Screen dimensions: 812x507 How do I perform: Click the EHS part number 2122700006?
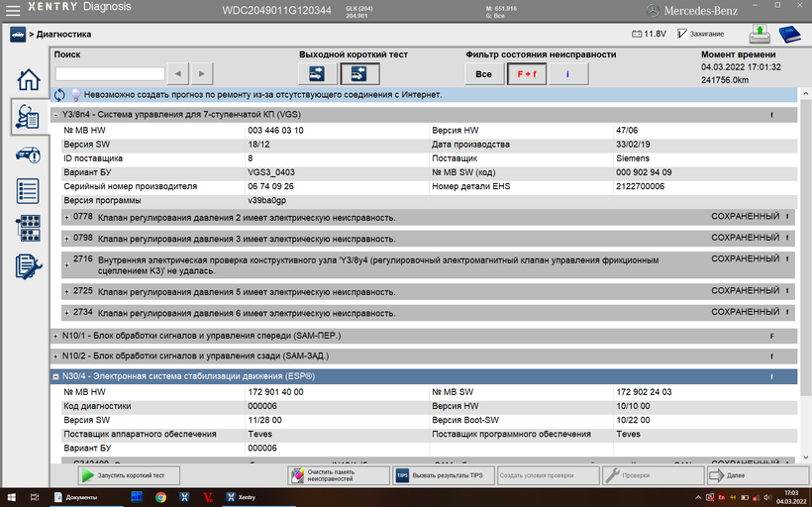coord(640,186)
